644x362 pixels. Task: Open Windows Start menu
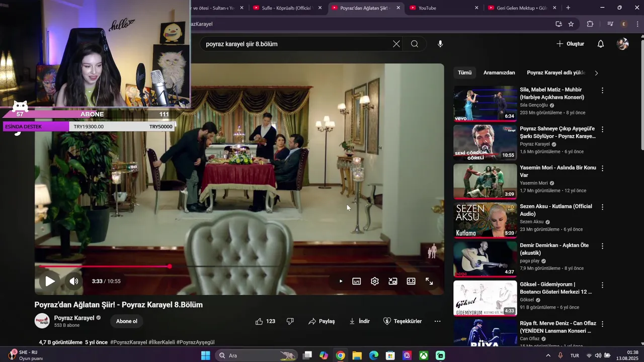pyautogui.click(x=205, y=355)
